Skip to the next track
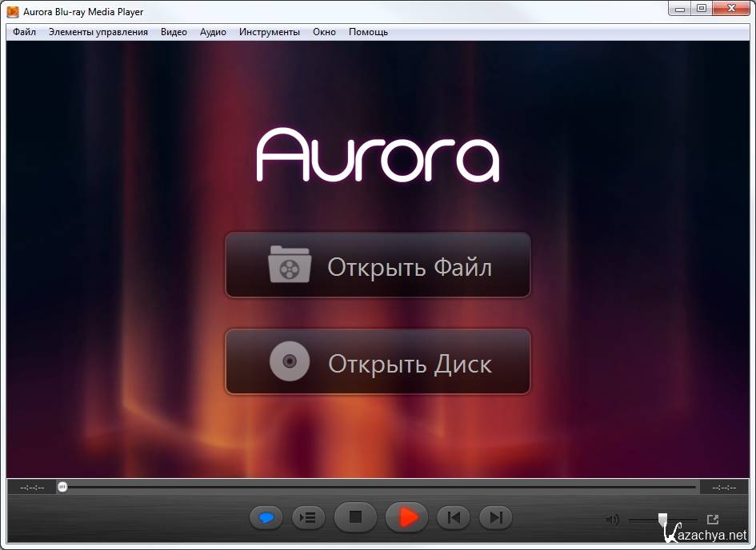The height and width of the screenshot is (550, 756). [495, 518]
